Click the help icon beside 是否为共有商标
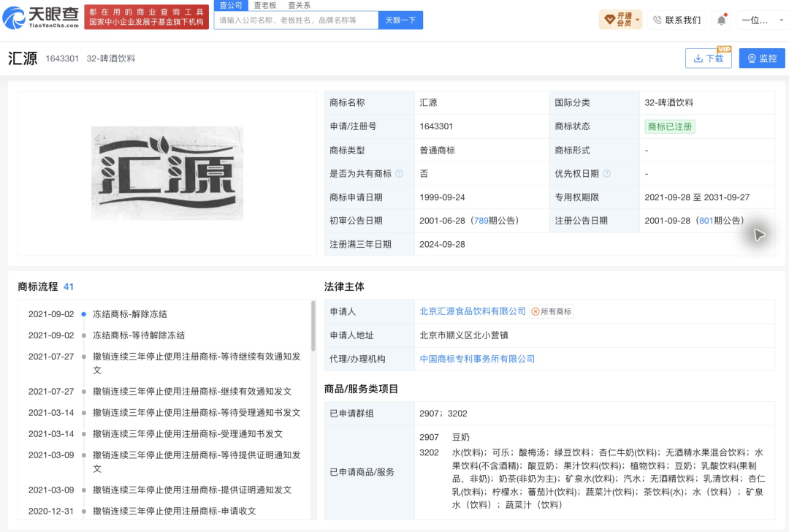Image resolution: width=789 pixels, height=532 pixels. click(x=400, y=174)
